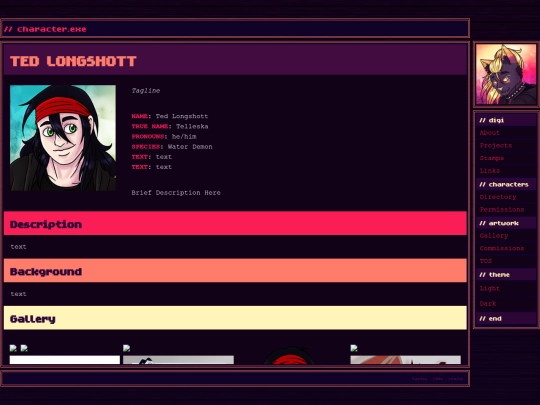Open the red-and-white gallery thumbnail on the right
Screen dimensions: 540x405
(406, 360)
